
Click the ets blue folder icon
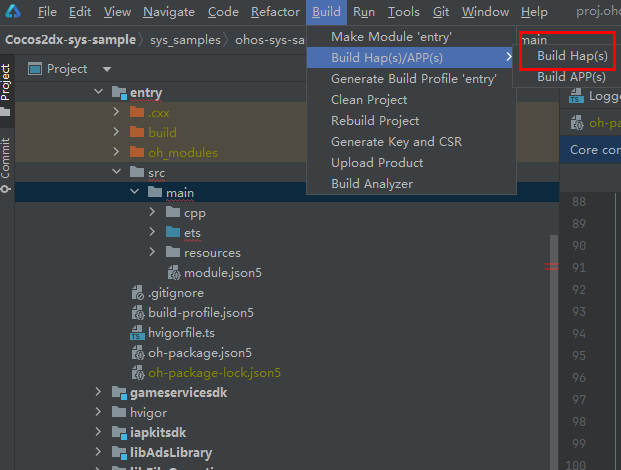(173, 232)
